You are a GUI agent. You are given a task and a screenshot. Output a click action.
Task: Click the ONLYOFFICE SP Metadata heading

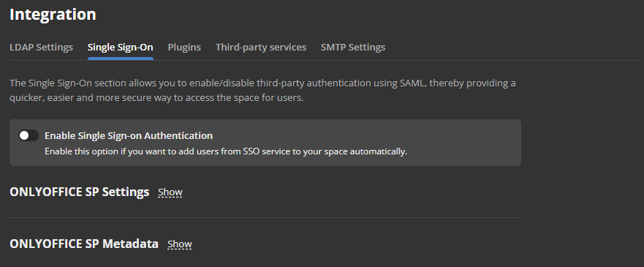[x=84, y=244]
